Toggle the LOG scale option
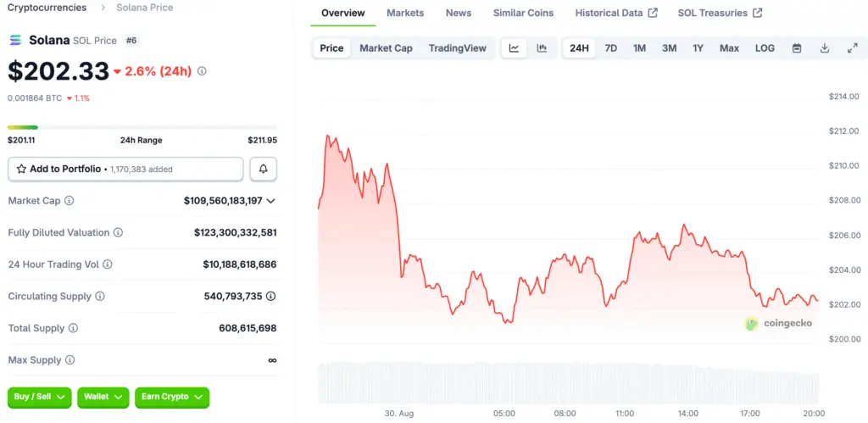The image size is (868, 423). click(x=765, y=48)
